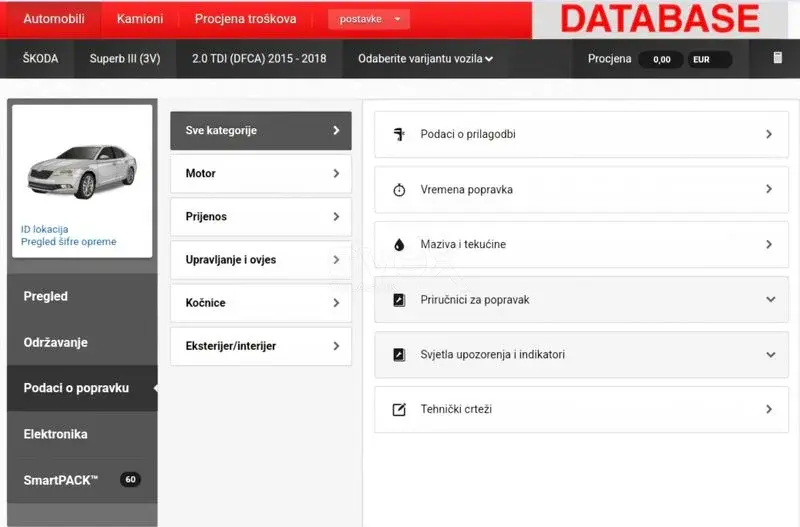Image resolution: width=800 pixels, height=527 pixels.
Task: Click arrow on Podaci o prilagodbi row
Action: [x=769, y=134]
